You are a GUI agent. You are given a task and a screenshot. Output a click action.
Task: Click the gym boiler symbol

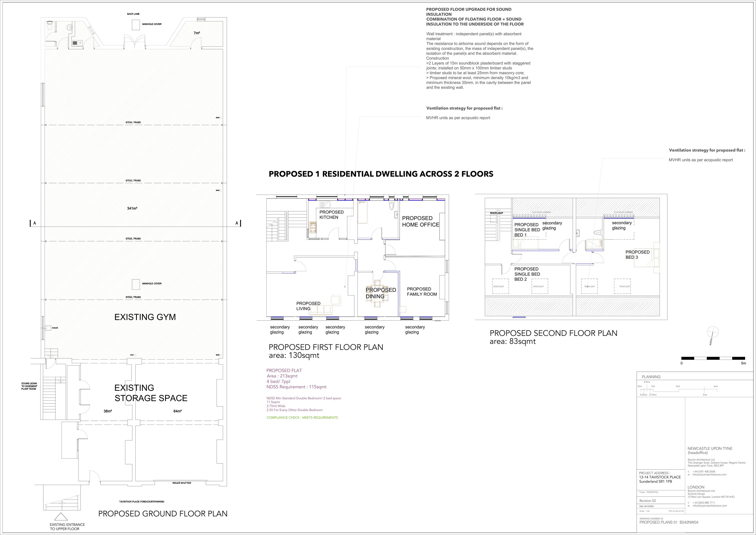pyautogui.click(x=48, y=328)
